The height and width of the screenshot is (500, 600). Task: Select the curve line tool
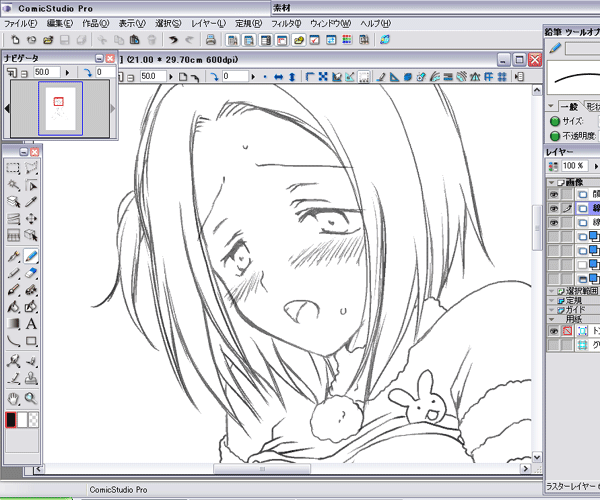point(13,340)
